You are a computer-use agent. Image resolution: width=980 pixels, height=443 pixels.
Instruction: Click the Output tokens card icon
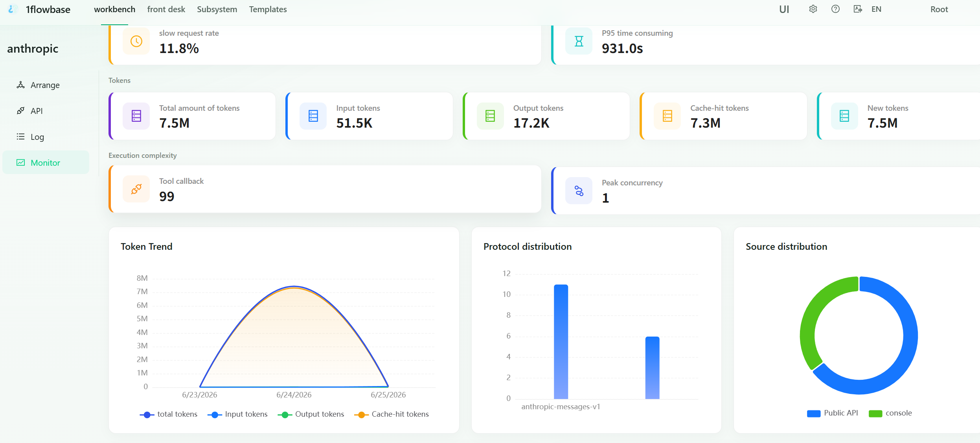490,116
